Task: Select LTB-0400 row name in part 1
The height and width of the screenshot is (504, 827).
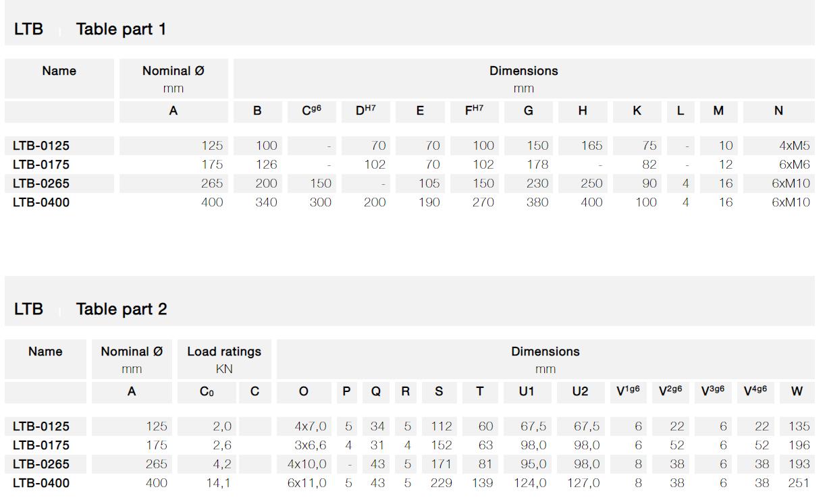Action: [41, 202]
